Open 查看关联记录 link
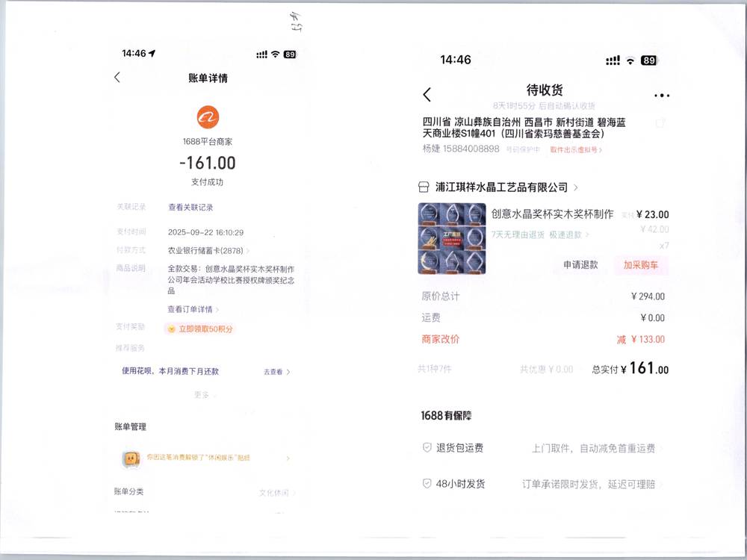The height and width of the screenshot is (560, 747). (x=190, y=208)
